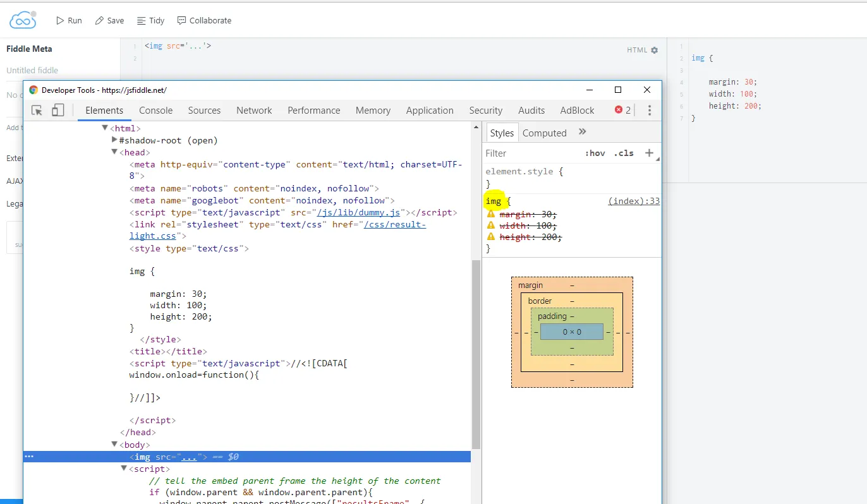Collapse the head node triangle
The width and height of the screenshot is (867, 504).
pyautogui.click(x=114, y=152)
